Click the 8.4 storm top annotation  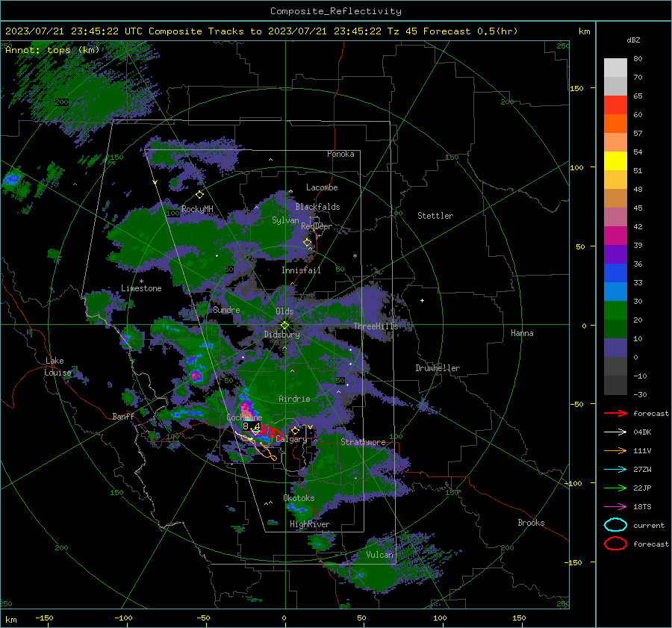[x=251, y=426]
